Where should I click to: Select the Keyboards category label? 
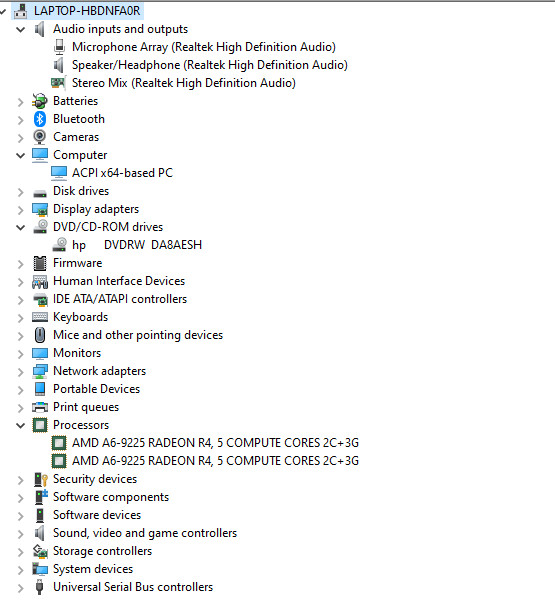[81, 317]
